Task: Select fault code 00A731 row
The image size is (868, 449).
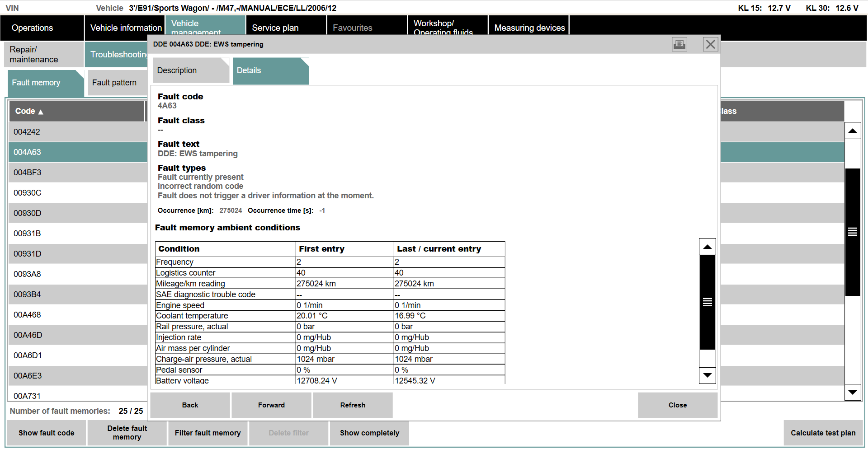Action: 78,394
